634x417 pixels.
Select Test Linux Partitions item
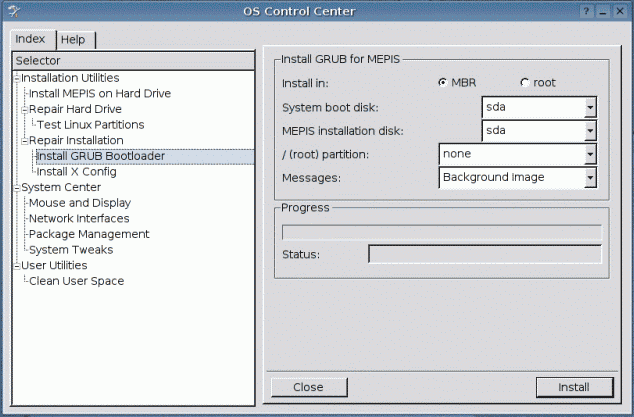tap(91, 125)
